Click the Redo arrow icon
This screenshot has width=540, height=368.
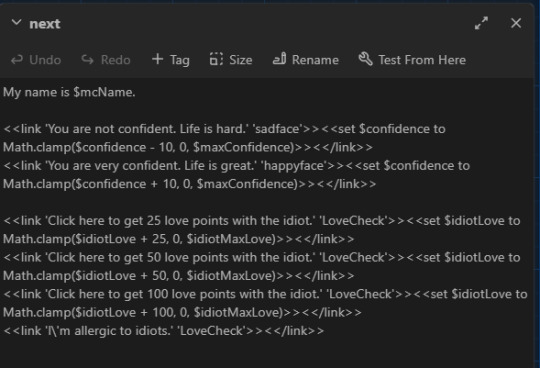(87, 60)
